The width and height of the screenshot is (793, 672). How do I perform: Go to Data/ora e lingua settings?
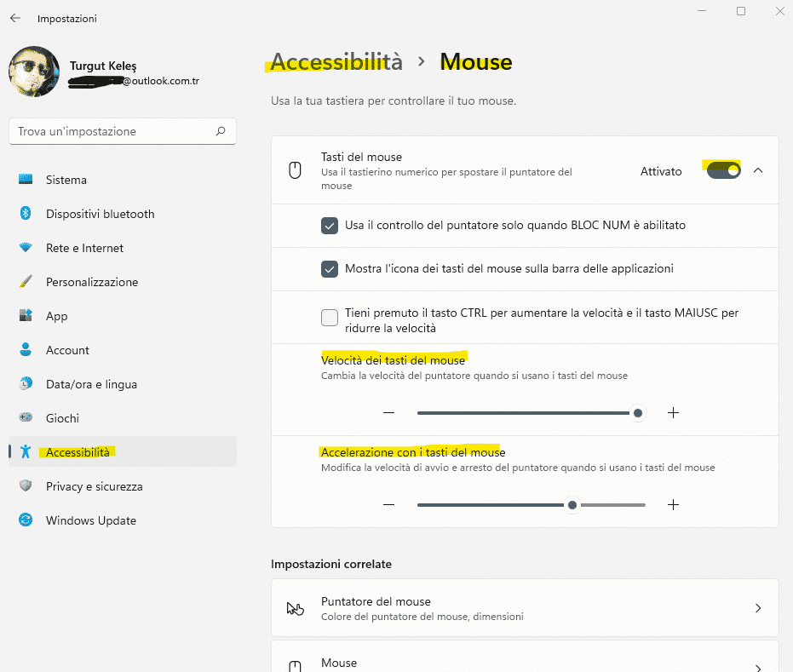[x=91, y=384]
